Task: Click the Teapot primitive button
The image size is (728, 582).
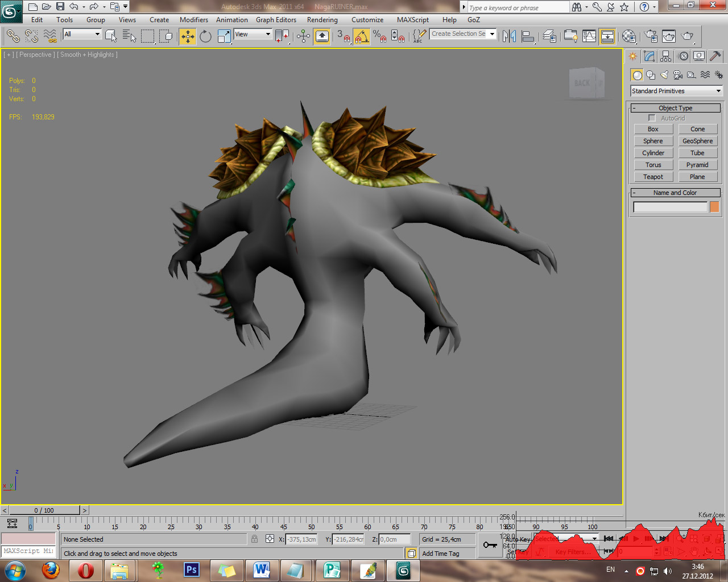Action: tap(653, 177)
